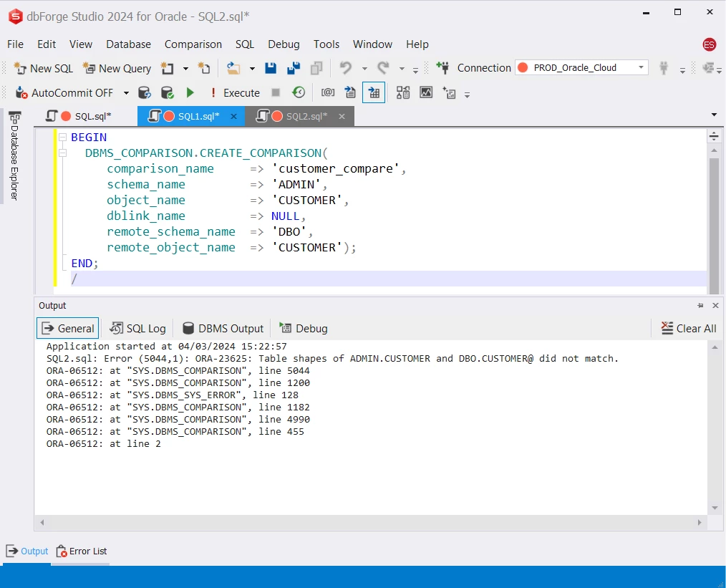The height and width of the screenshot is (588, 726).
Task: Open the View menu
Action: (81, 44)
